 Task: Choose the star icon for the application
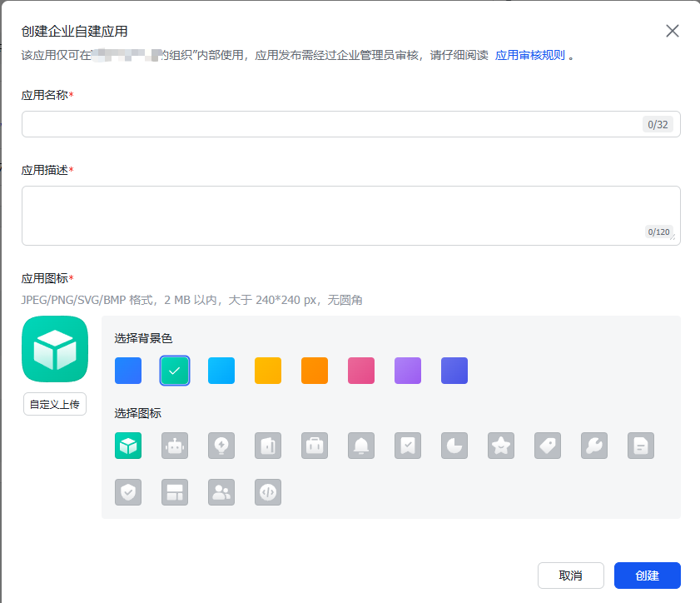pos(500,446)
